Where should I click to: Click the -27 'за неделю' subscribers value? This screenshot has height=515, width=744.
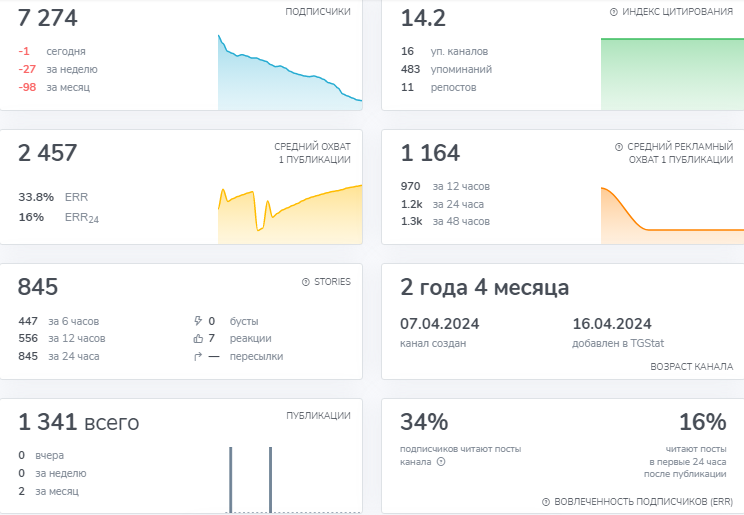(27, 69)
